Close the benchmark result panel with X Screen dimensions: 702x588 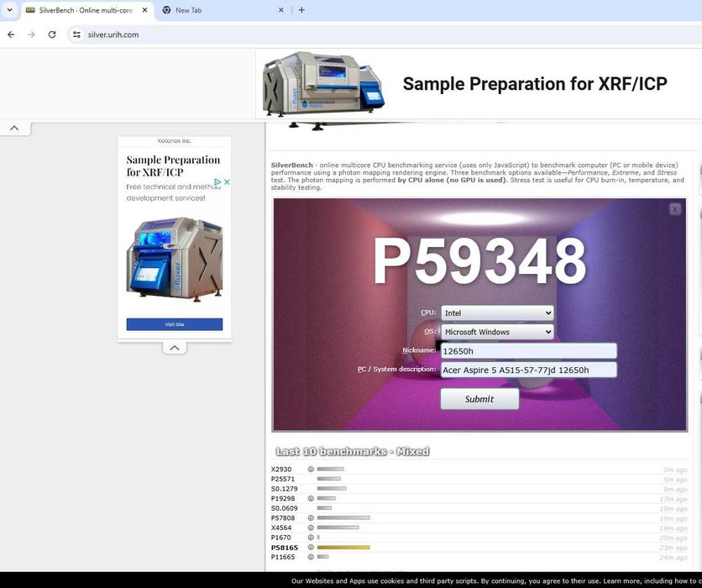tap(675, 209)
